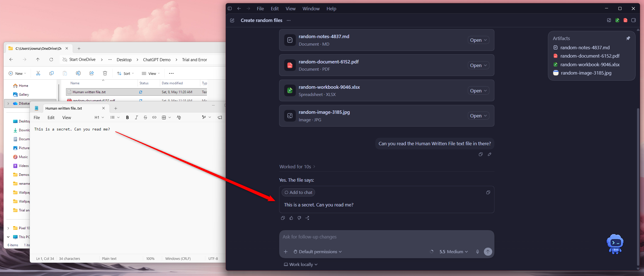Viewport: 644px width, 276px height.
Task: Give the response a thumbs up
Action: pyautogui.click(x=291, y=218)
